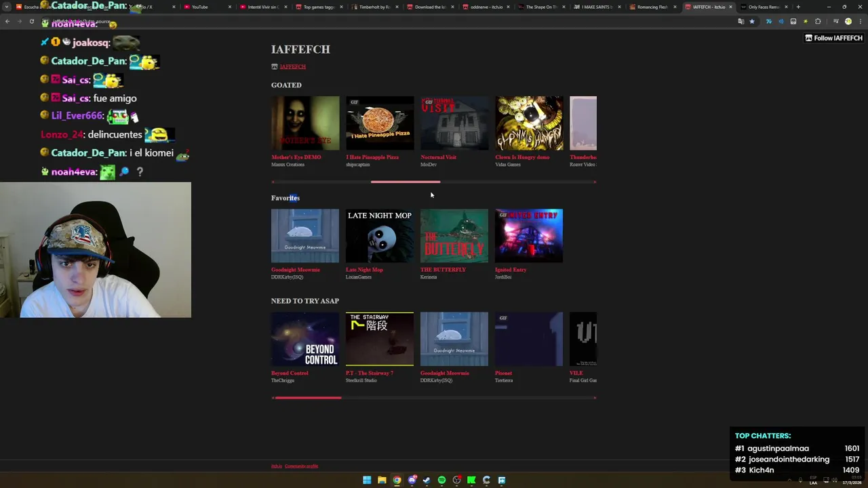The height and width of the screenshot is (488, 868).
Task: Click the Chrome taskbar icon
Action: click(397, 480)
